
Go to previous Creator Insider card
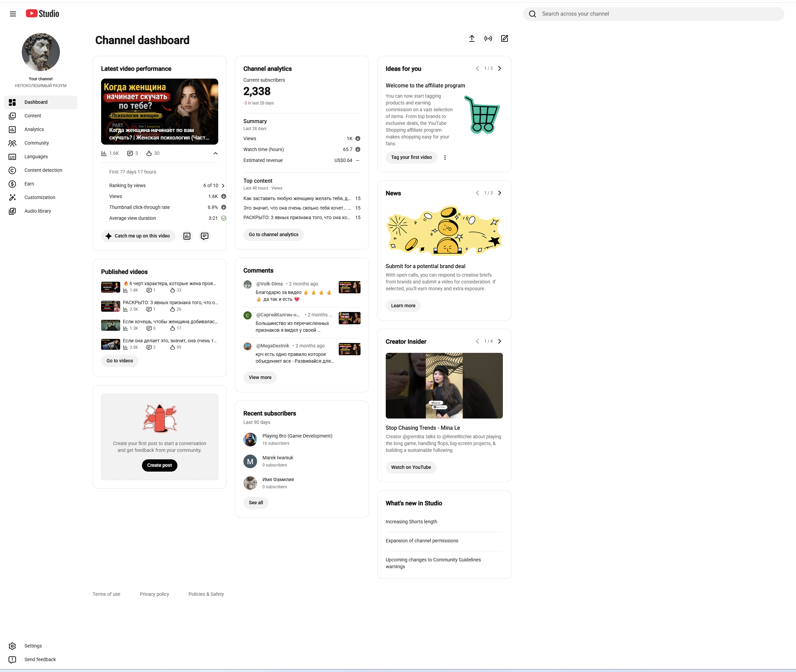pos(477,341)
